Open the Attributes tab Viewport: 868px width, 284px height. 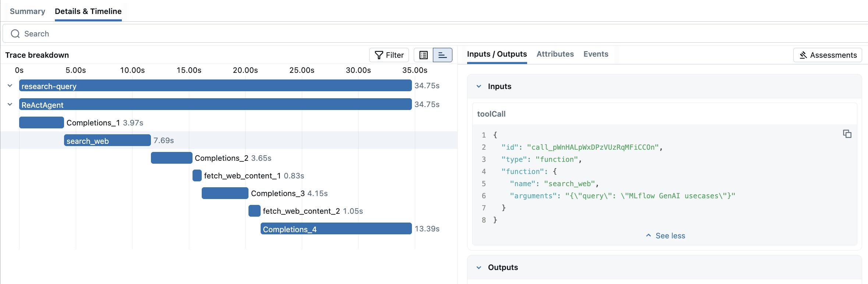(x=555, y=54)
